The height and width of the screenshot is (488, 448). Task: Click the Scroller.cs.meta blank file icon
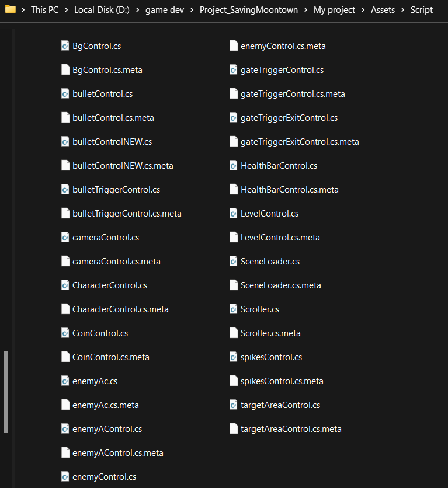click(x=234, y=333)
